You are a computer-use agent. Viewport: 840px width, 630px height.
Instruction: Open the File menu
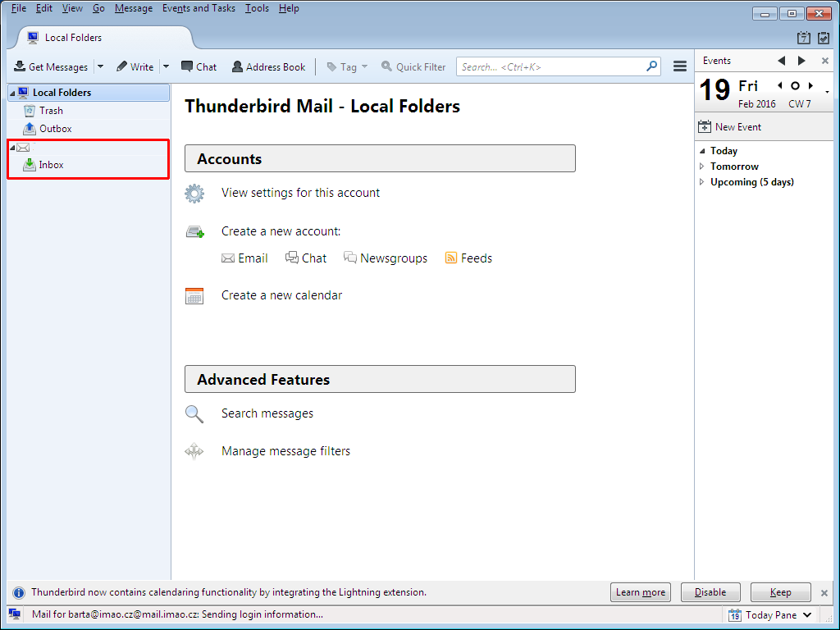(x=19, y=8)
